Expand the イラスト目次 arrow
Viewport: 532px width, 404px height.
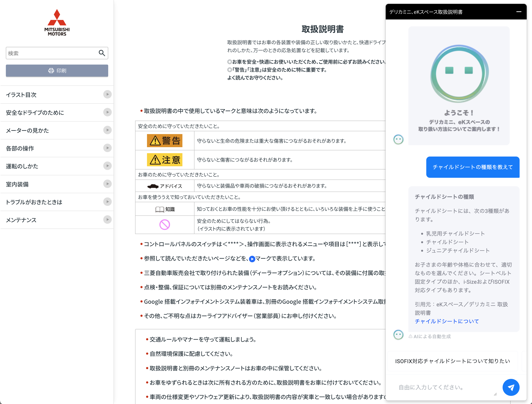107,94
